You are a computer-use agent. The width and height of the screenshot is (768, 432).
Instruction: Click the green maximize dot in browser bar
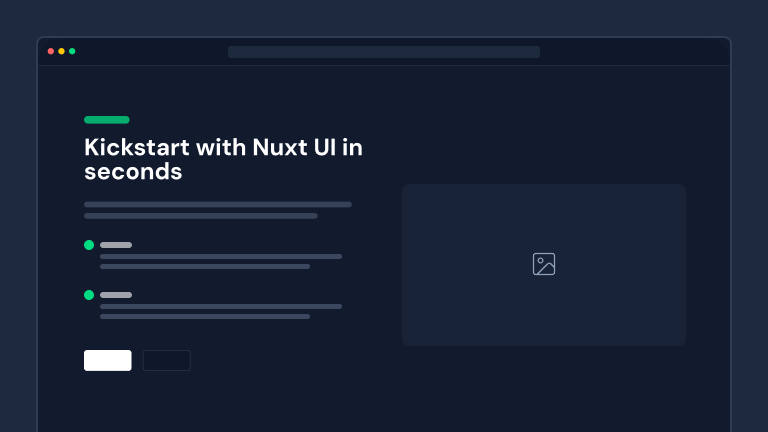coord(72,51)
